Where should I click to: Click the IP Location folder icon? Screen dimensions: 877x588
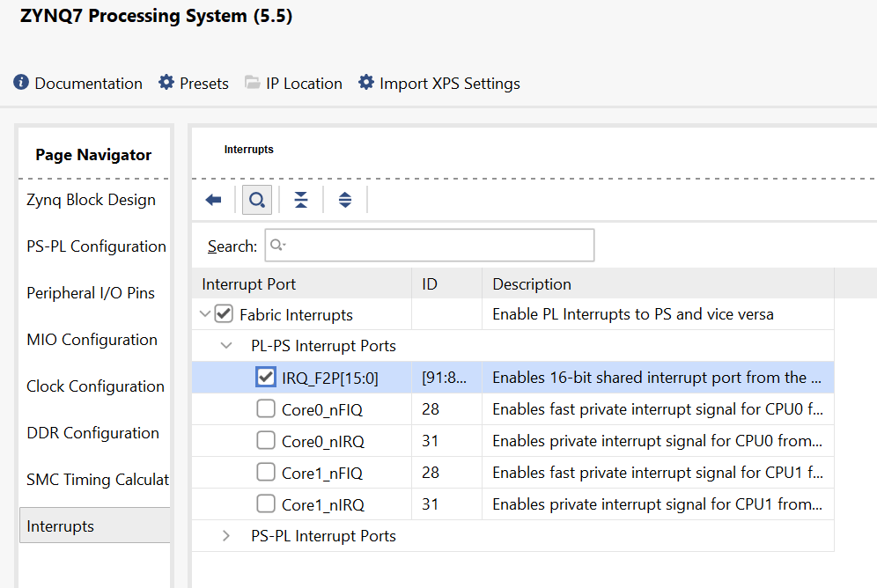[x=252, y=83]
